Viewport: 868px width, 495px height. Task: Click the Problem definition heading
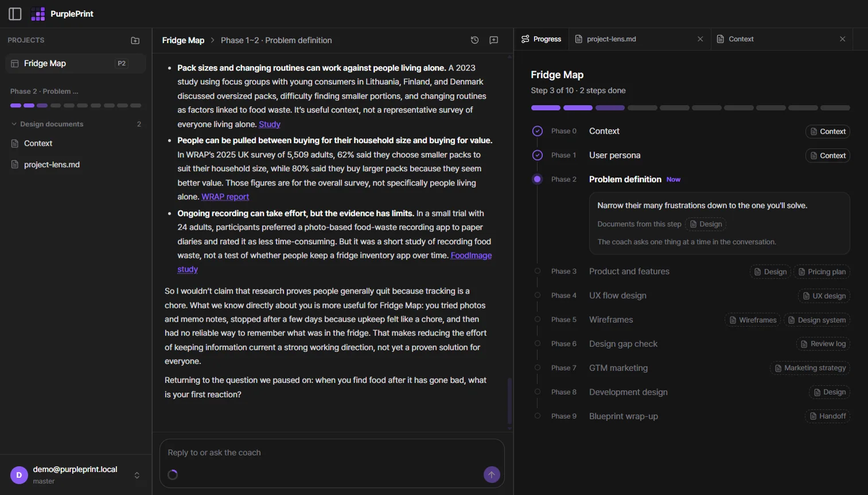click(625, 179)
